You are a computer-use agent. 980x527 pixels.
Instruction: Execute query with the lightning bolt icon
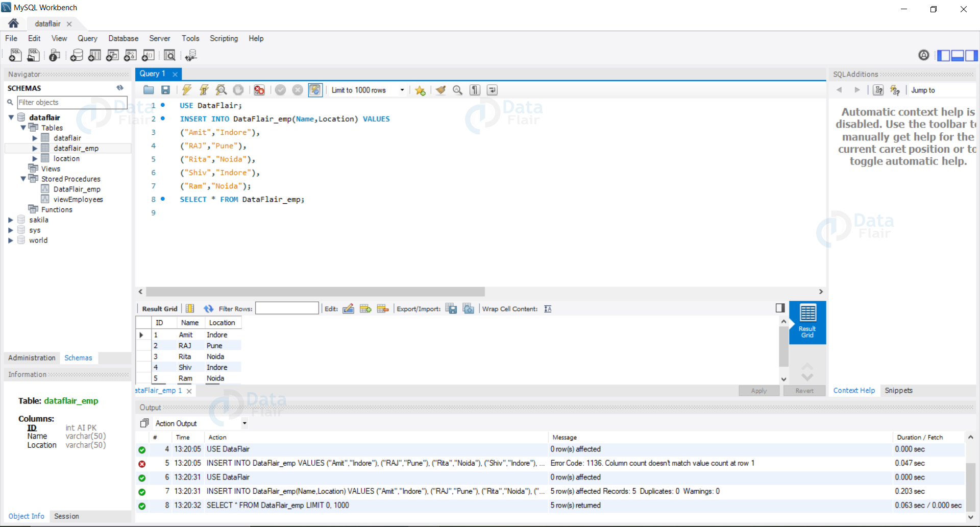[x=187, y=90]
